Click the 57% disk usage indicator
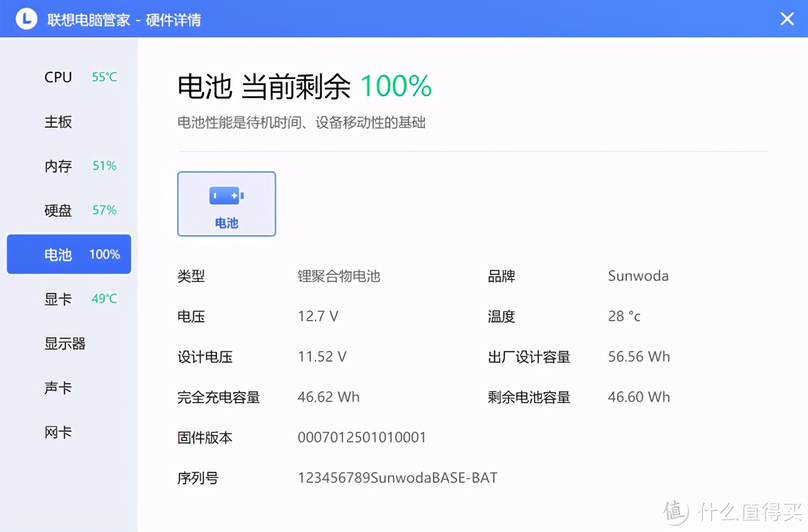 [103, 210]
